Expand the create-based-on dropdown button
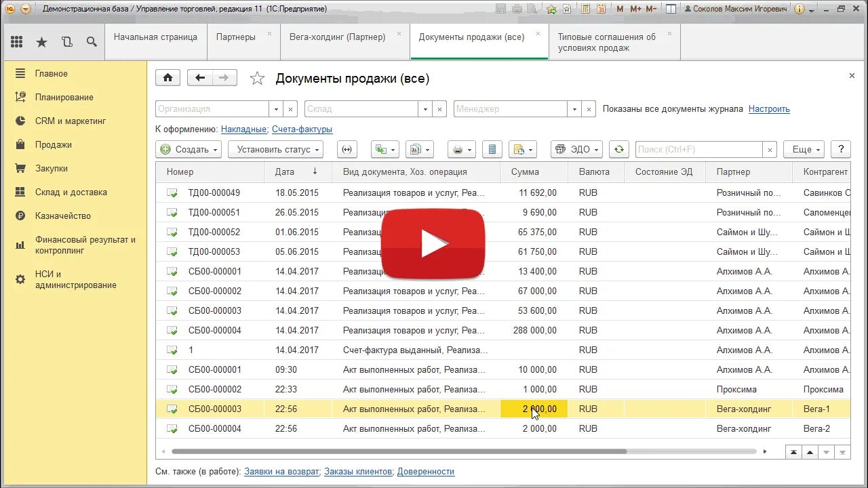 click(x=384, y=149)
